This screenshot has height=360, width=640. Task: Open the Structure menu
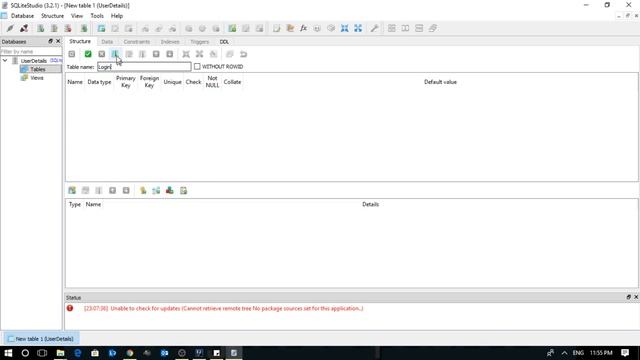pos(52,16)
